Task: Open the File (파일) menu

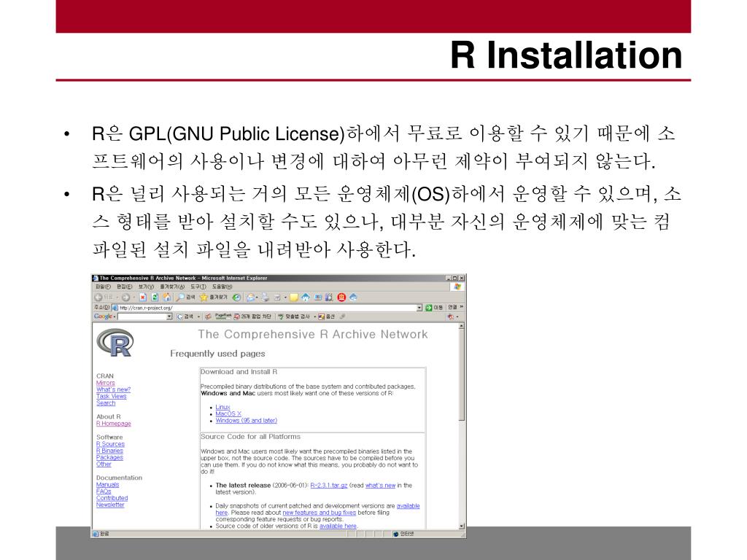Action: pos(104,287)
